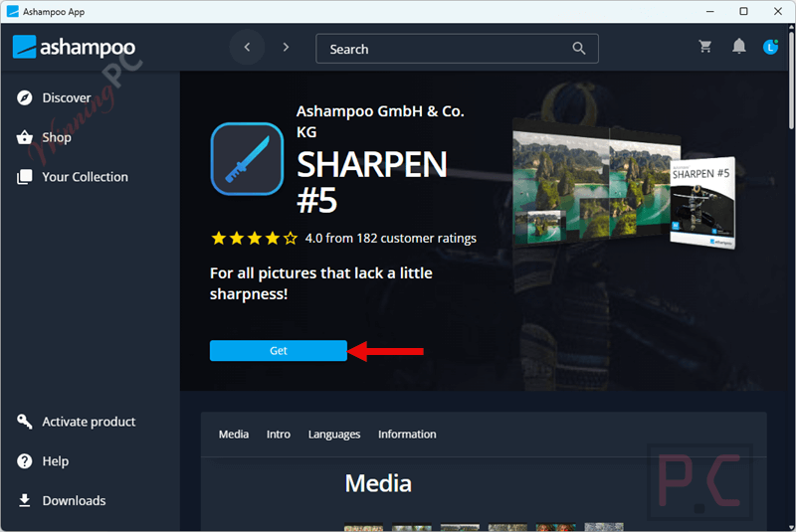Screen dimensions: 796x532
Task: Click the Downloads arrow icon
Action: 24,500
